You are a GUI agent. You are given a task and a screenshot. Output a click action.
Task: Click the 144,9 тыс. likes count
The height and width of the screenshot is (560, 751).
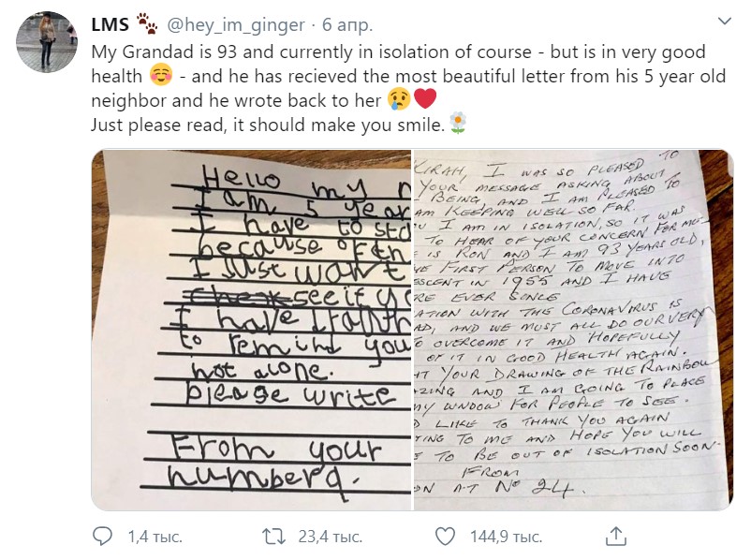[x=508, y=537]
